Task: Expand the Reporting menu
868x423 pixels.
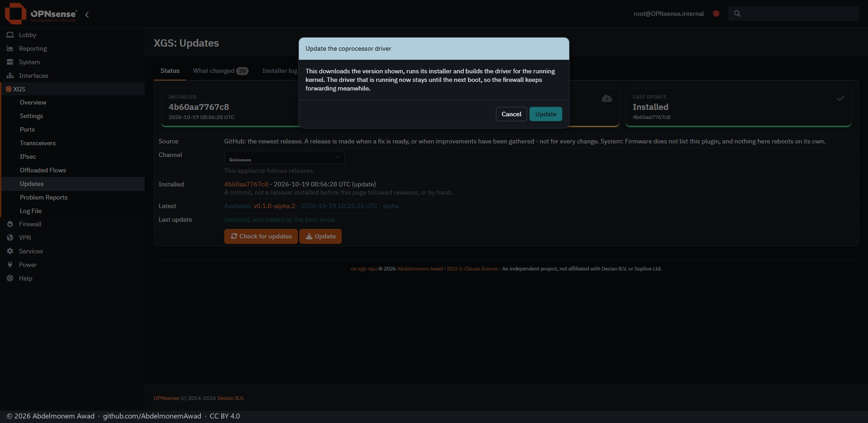Action: coord(72,48)
